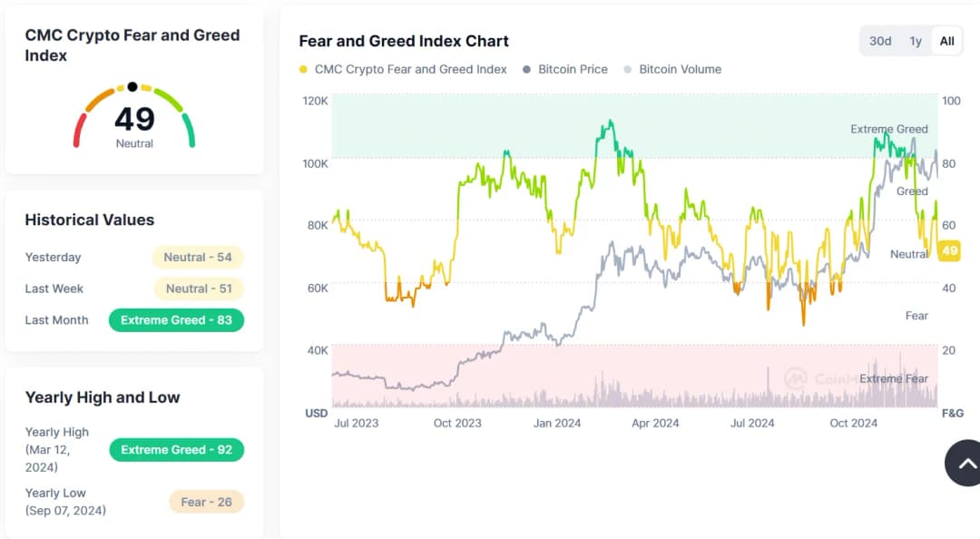980x539 pixels.
Task: Click the Yearly High Extreme Greed - 92 badge
Action: point(176,450)
